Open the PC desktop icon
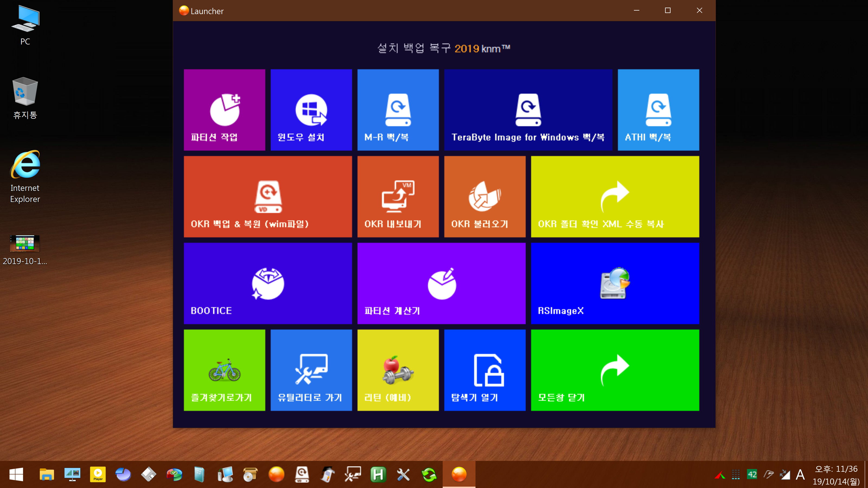Viewport: 868px width, 488px height. coord(25,25)
